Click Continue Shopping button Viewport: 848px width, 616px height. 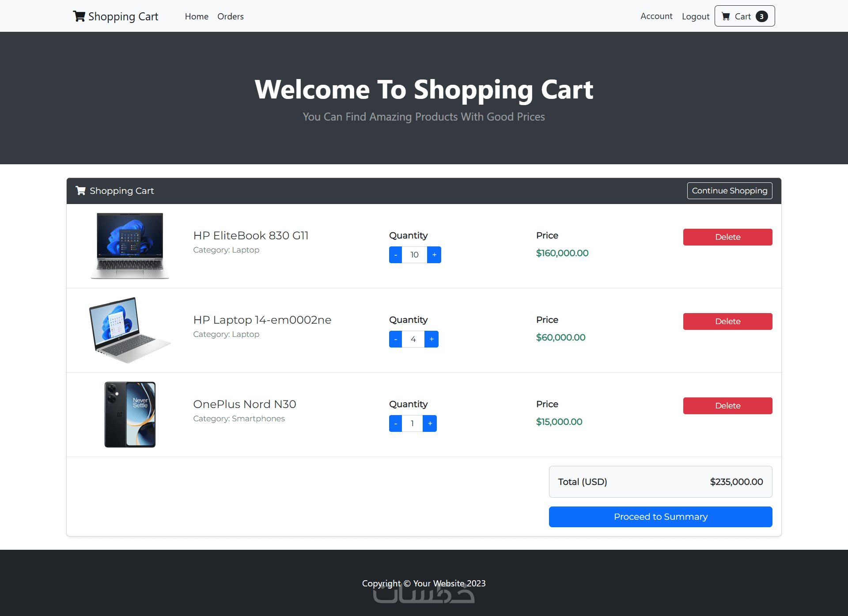click(729, 191)
